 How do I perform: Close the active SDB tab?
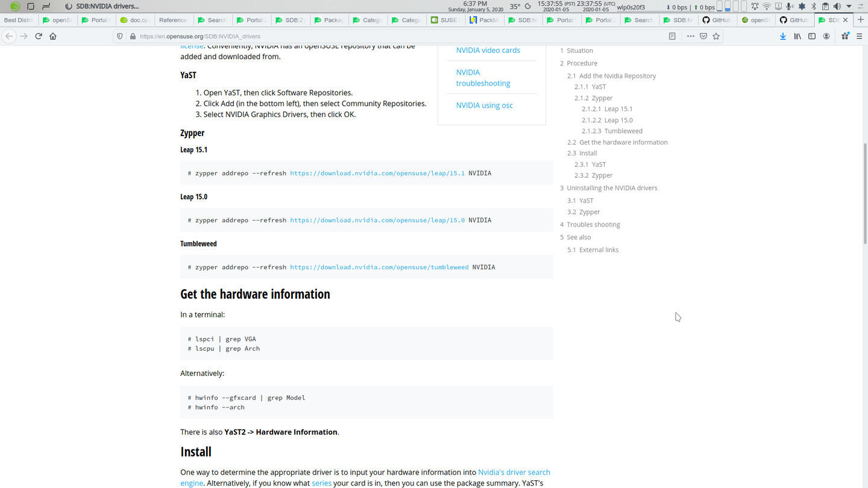[x=845, y=20]
